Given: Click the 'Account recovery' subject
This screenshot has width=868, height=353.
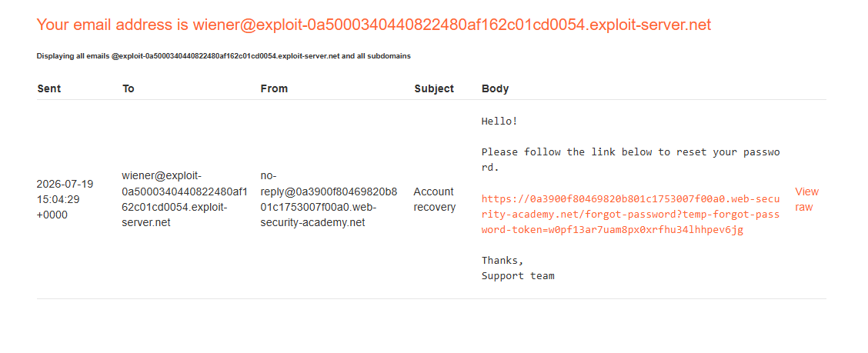Looking at the screenshot, I should coord(435,199).
